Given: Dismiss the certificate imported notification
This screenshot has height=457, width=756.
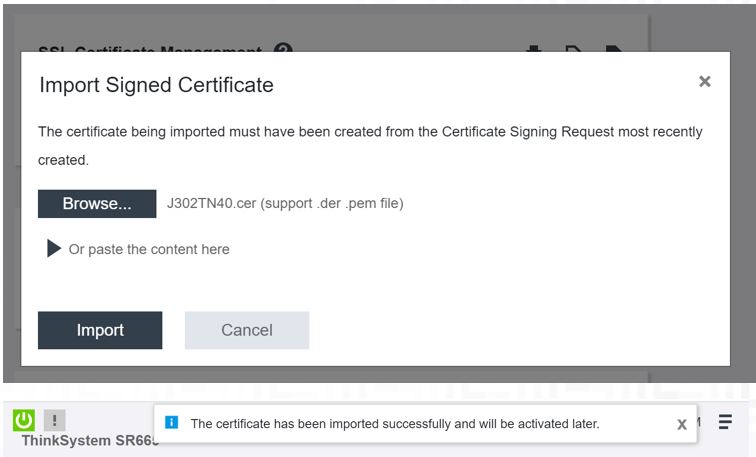Looking at the screenshot, I should [x=682, y=424].
